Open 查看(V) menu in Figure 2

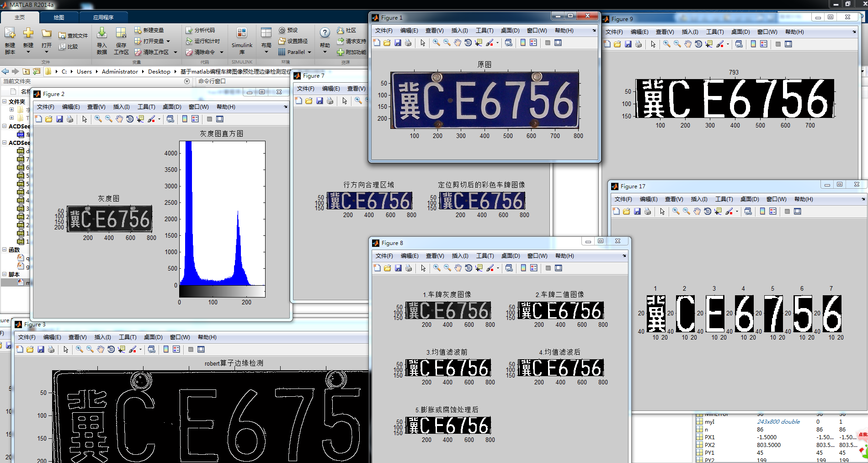[x=96, y=107]
